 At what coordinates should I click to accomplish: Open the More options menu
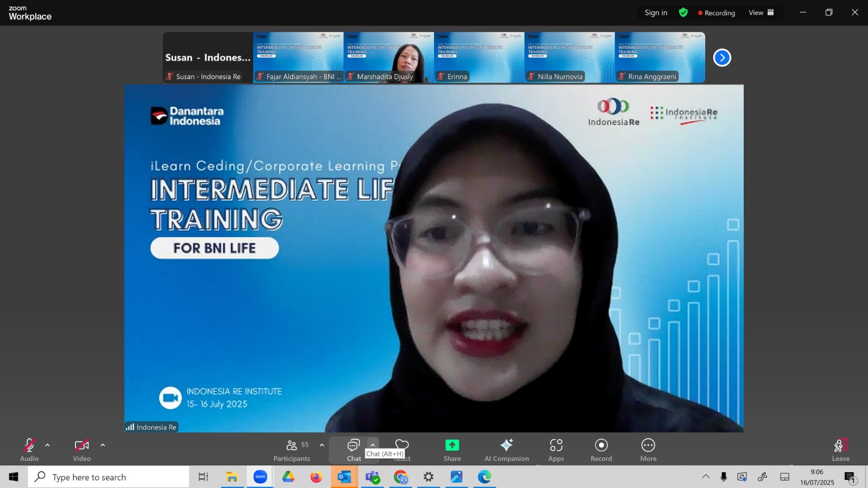coord(648,450)
